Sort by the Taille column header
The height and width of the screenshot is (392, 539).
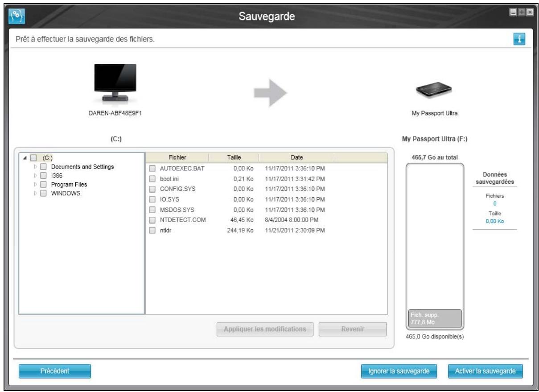(234, 157)
